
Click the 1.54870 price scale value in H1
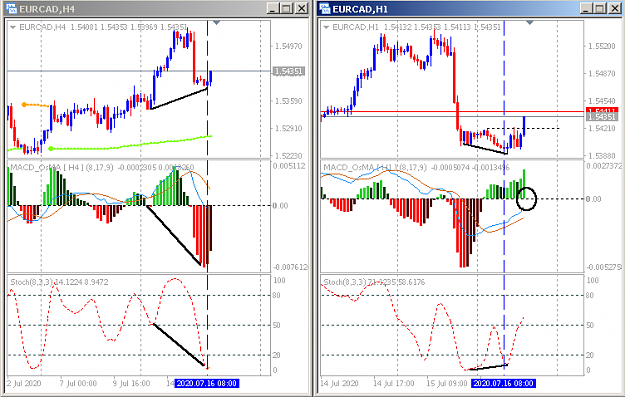coord(601,74)
